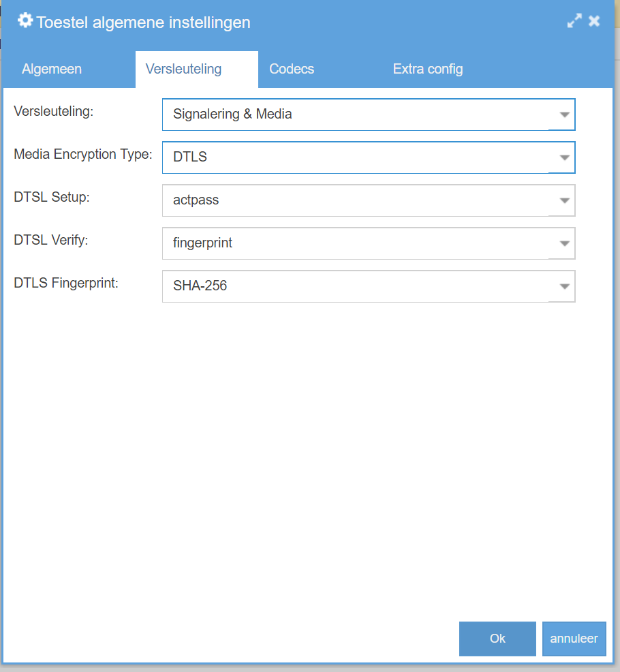Open the Codecs tab
Screen dimensions: 620x672
[x=292, y=69]
